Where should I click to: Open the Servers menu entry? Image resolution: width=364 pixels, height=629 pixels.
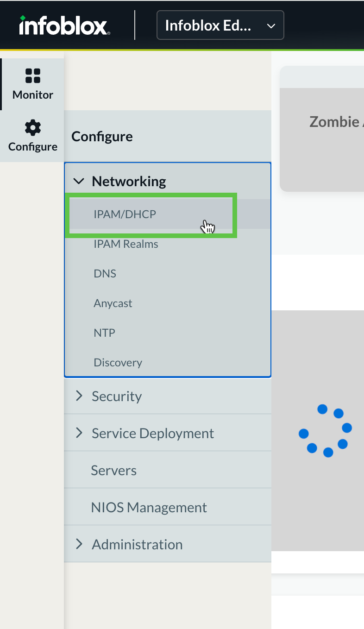coord(114,470)
